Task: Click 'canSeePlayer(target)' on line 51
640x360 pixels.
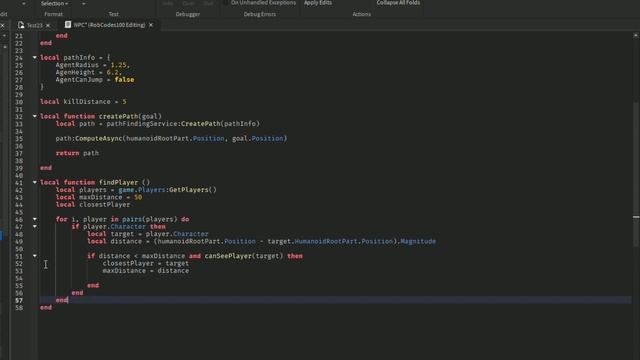Action: point(244,256)
